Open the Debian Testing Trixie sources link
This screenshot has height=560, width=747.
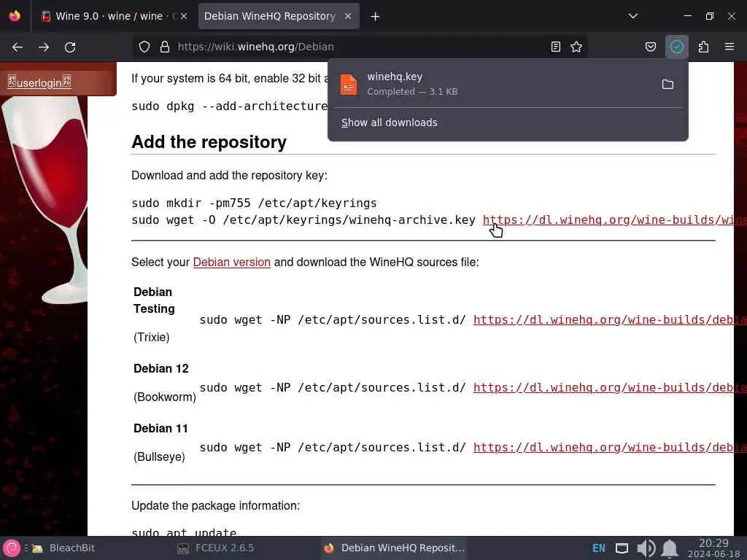pos(610,320)
